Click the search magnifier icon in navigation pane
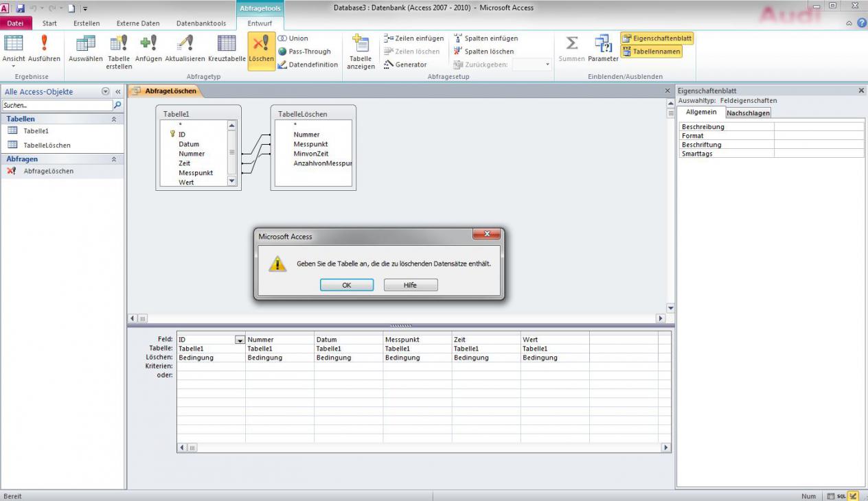 (x=117, y=106)
